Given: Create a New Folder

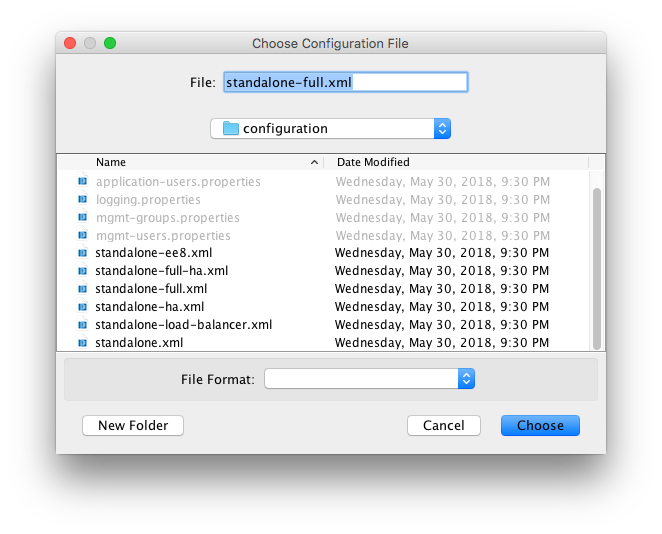Looking at the screenshot, I should coord(133,425).
